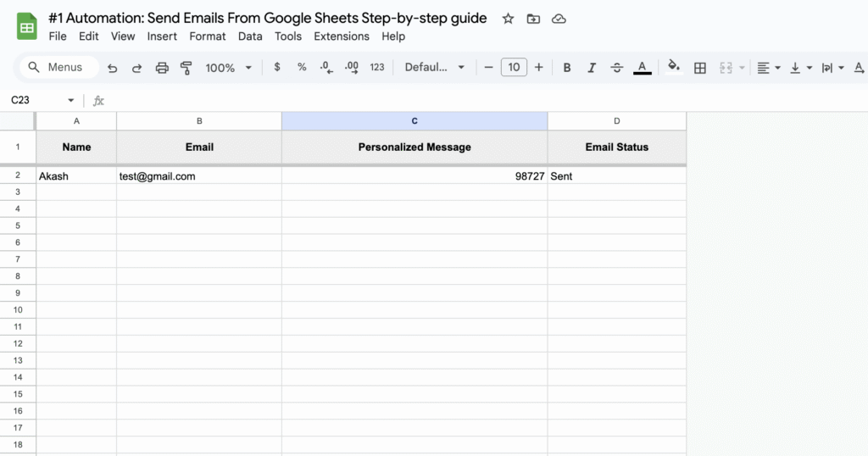868x456 pixels.
Task: Open the Edit menu
Action: coord(88,36)
